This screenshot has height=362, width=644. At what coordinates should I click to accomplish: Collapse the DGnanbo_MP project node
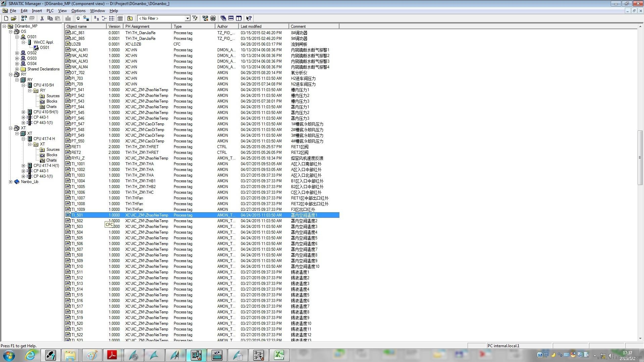(4, 26)
